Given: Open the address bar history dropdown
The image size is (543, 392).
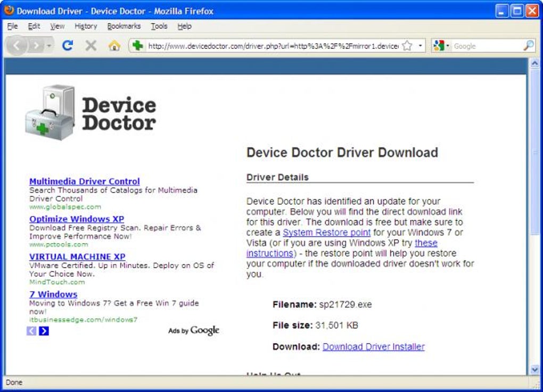Looking at the screenshot, I should click(x=420, y=46).
